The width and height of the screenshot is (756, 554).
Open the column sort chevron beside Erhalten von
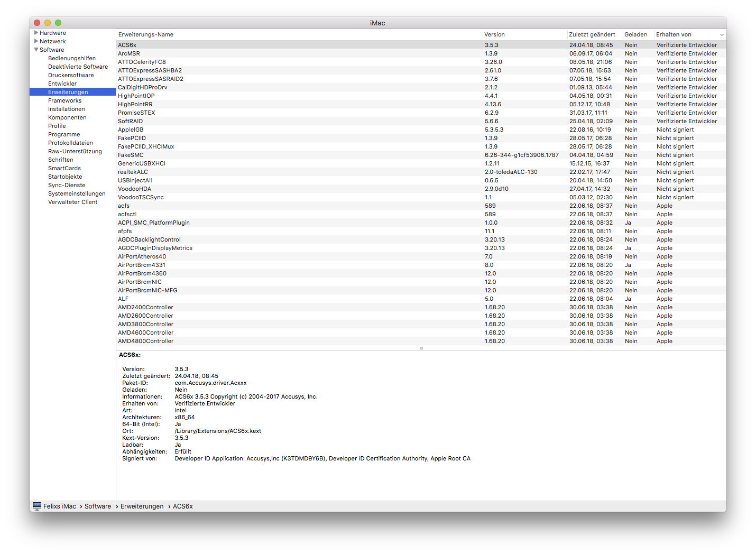(x=722, y=35)
